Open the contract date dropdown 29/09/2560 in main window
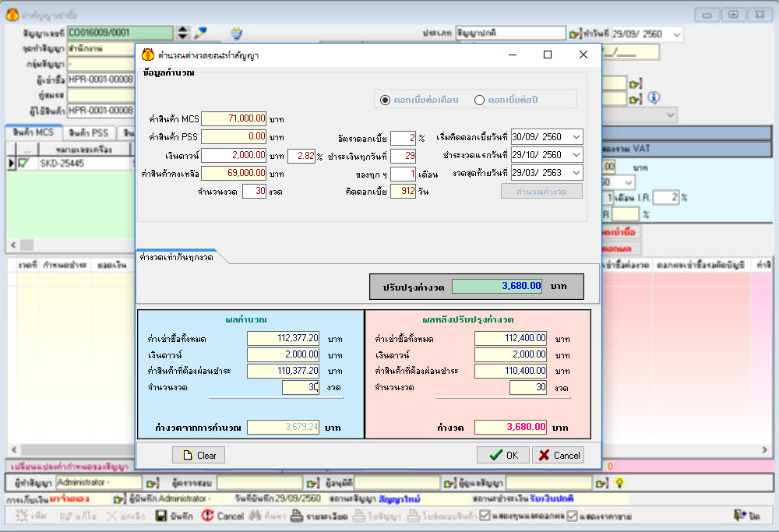Screen dimensions: 779x532 click(676, 34)
